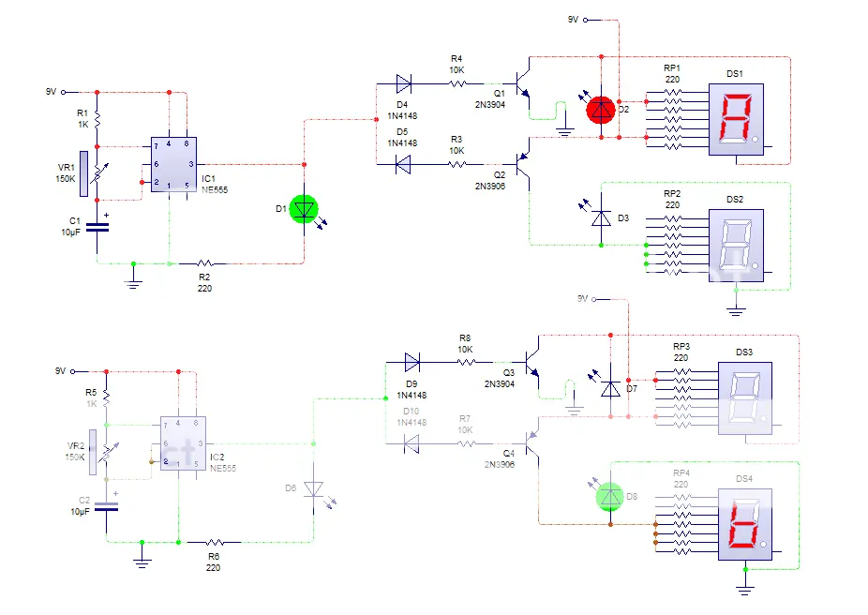Screen dimensions: 868x615
Task: Select resistor R8 10K symbol
Action: pyautogui.click(x=466, y=363)
